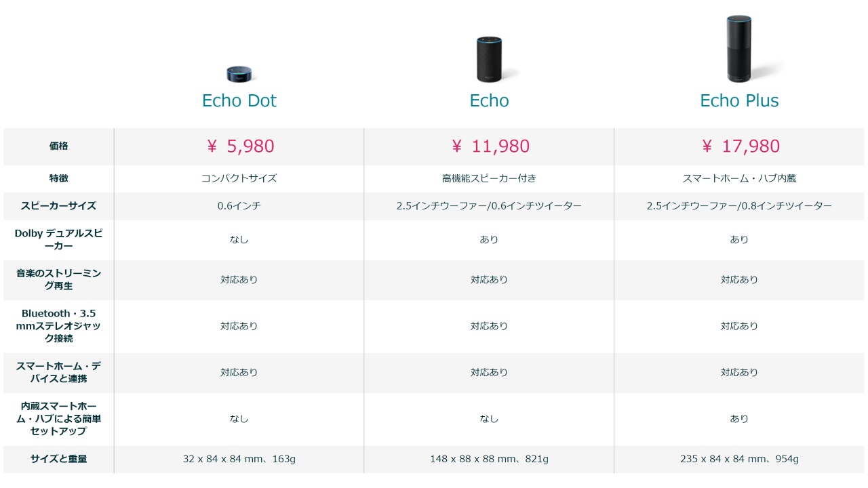Click the ¥ 17,980 price
The image size is (868, 488).
point(740,146)
